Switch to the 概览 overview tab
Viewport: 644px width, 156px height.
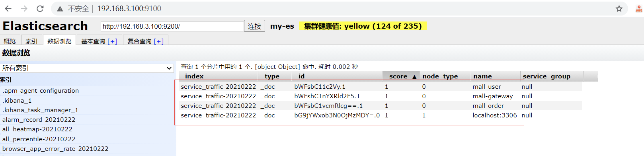point(10,41)
